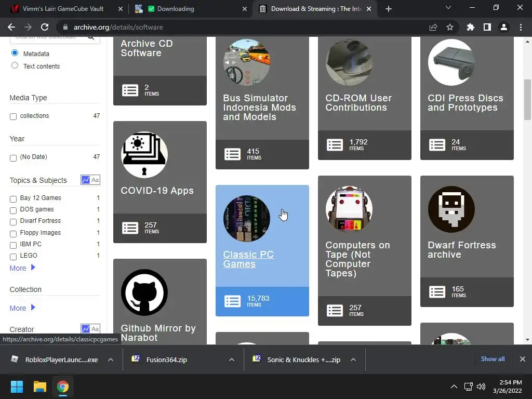
Task: Click the list icon on Dwarf Fortress archive
Action: tap(437, 292)
